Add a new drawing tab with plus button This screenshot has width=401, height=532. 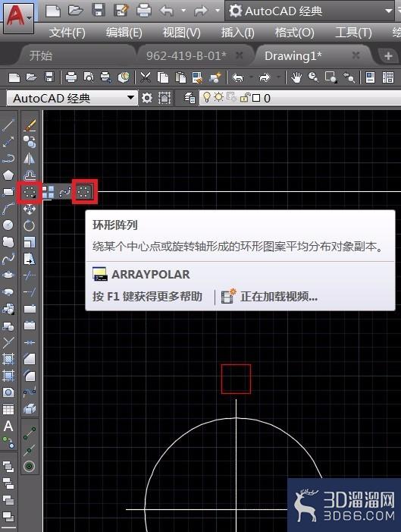[388, 56]
